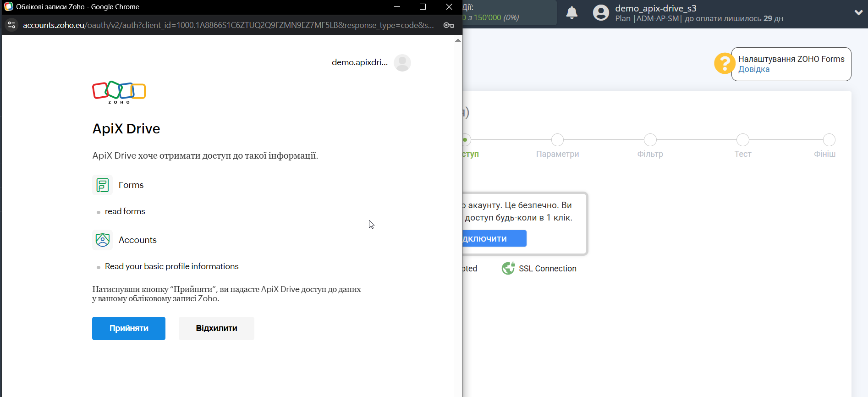Click the scrollbar up arrow in popup
Image resolution: width=868 pixels, height=397 pixels.
(x=458, y=40)
